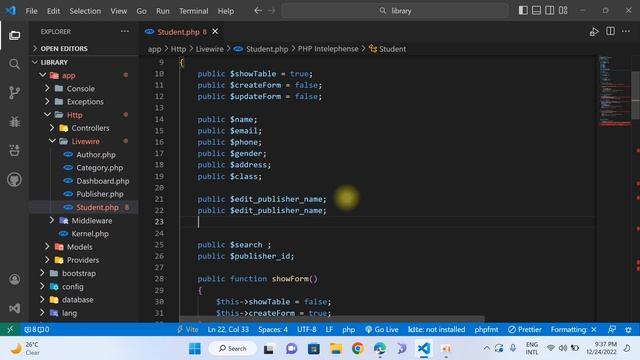The height and width of the screenshot is (360, 640).
Task: Toggle secondary side bar layout icon
Action: click(x=550, y=11)
